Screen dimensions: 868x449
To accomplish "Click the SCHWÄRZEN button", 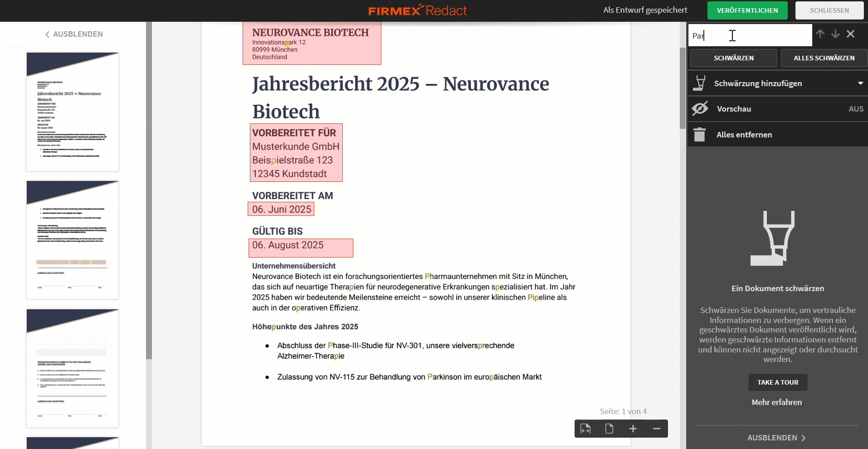I will click(733, 58).
